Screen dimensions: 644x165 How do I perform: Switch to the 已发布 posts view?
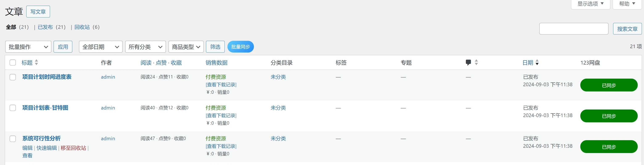coord(45,27)
